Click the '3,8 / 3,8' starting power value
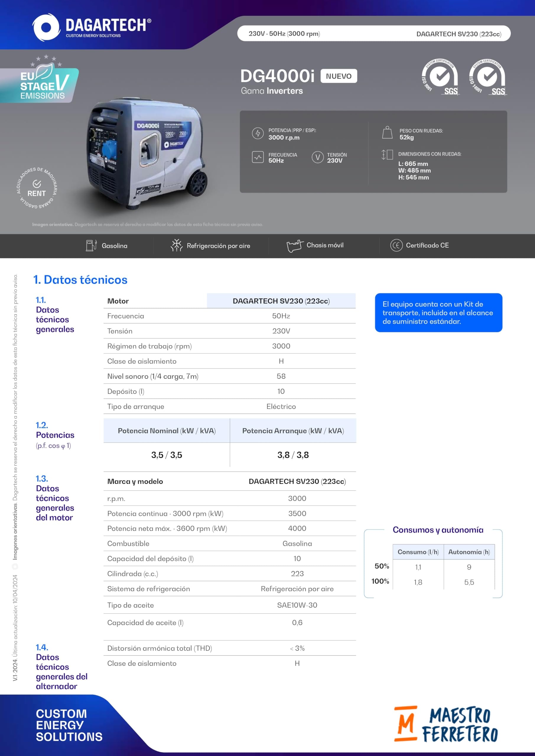Image resolution: width=535 pixels, height=756 pixels. 293,455
